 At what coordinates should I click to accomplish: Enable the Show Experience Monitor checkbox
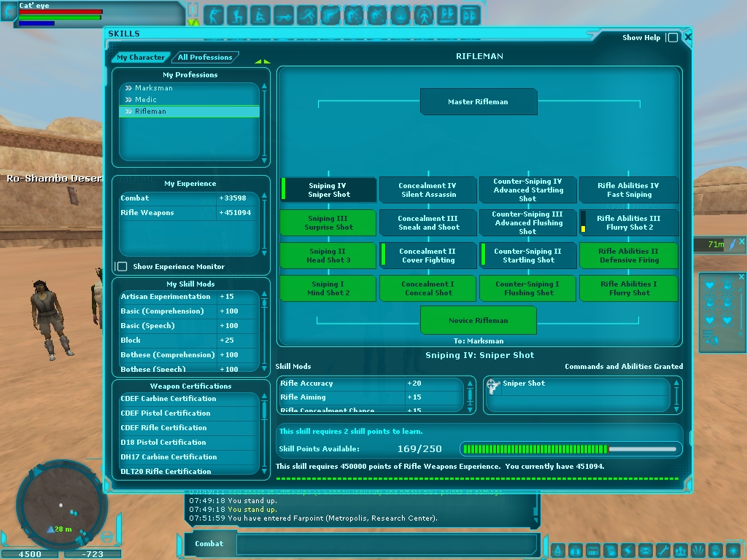(123, 267)
